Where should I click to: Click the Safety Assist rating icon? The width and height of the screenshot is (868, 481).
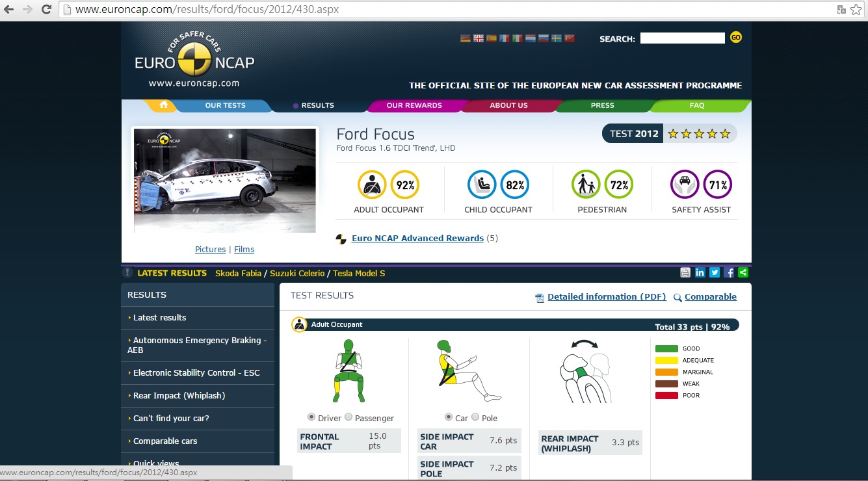[685, 185]
